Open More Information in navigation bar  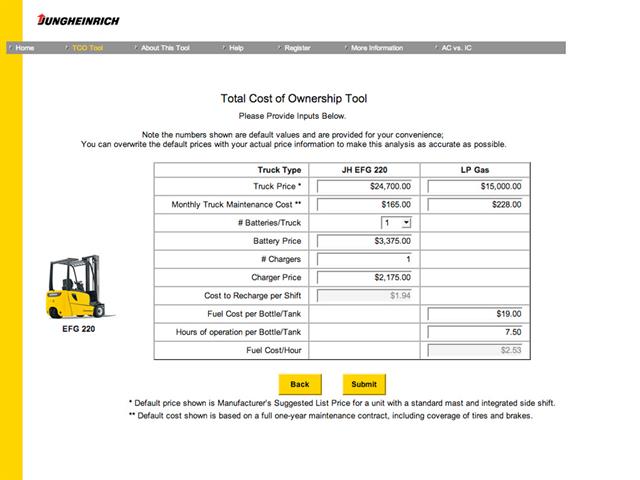click(376, 48)
